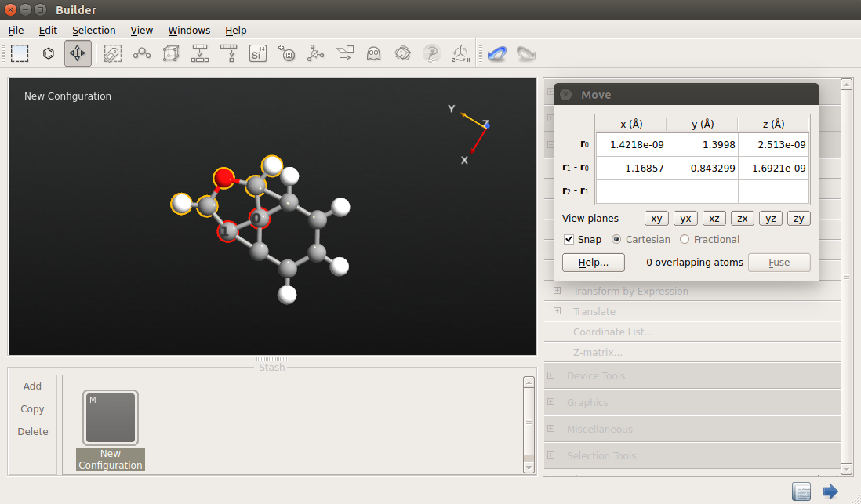Click the xy view plane button
The height and width of the screenshot is (504, 861).
656,219
